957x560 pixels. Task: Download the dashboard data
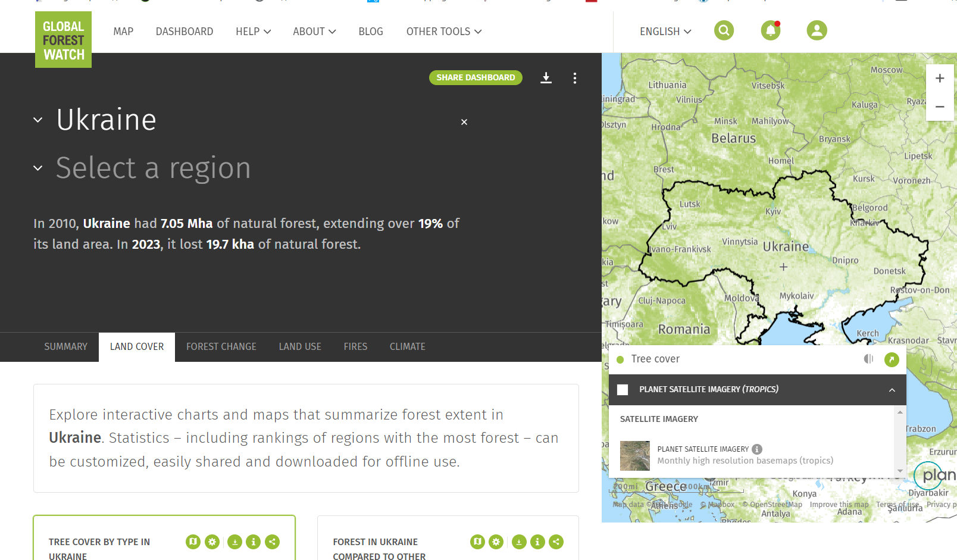pyautogui.click(x=546, y=78)
